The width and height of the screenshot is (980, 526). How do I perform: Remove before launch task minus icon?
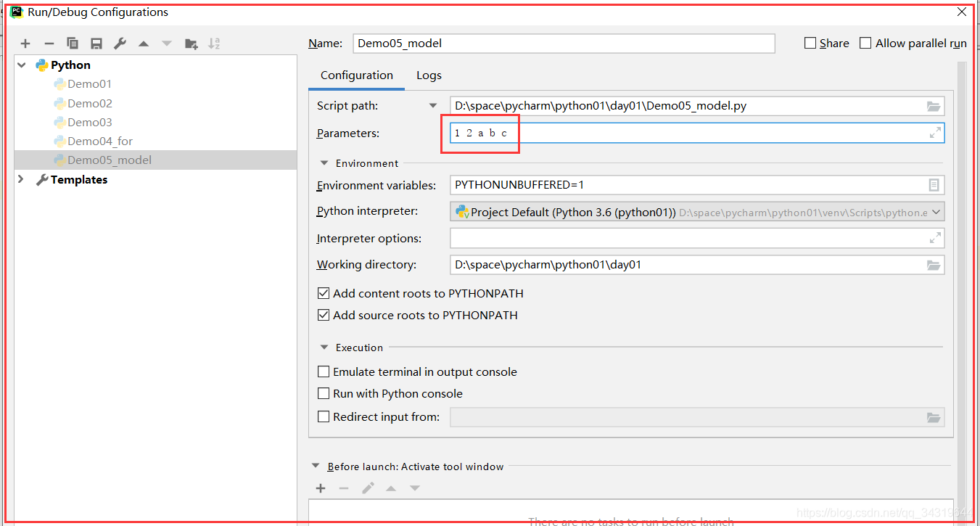click(x=344, y=488)
